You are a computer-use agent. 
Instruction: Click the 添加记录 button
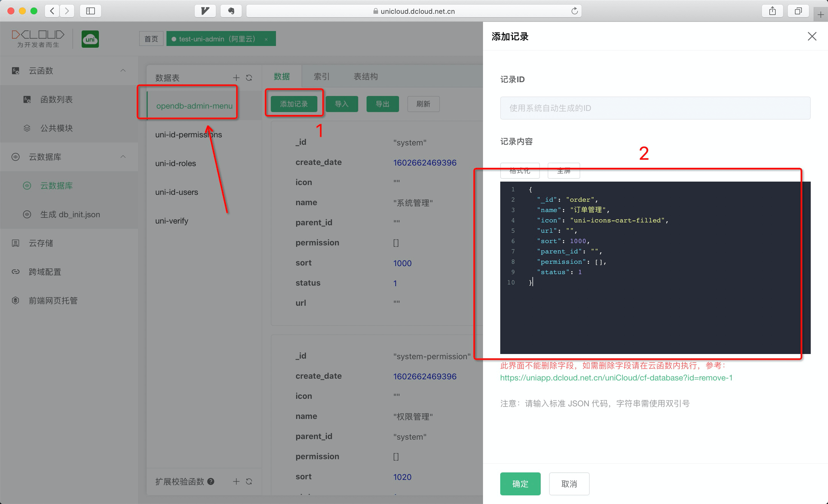pos(294,104)
